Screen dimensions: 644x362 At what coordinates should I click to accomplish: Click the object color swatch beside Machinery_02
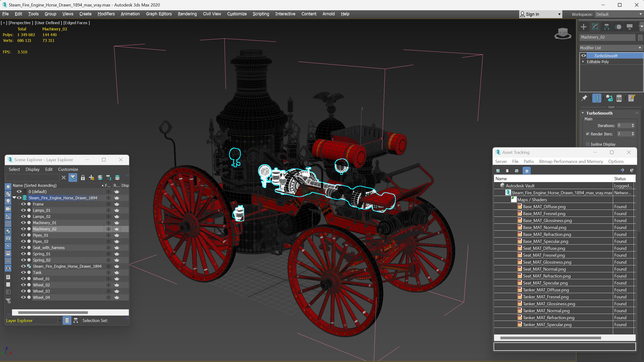click(x=640, y=37)
